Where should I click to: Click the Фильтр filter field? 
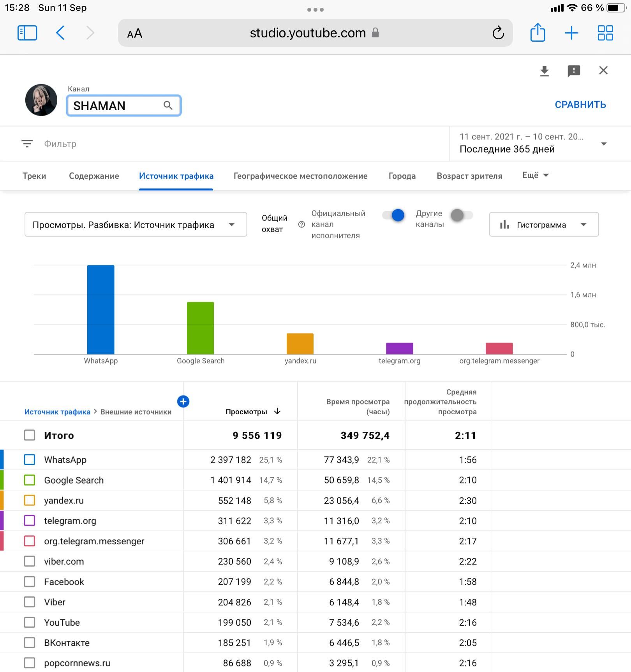coord(60,144)
